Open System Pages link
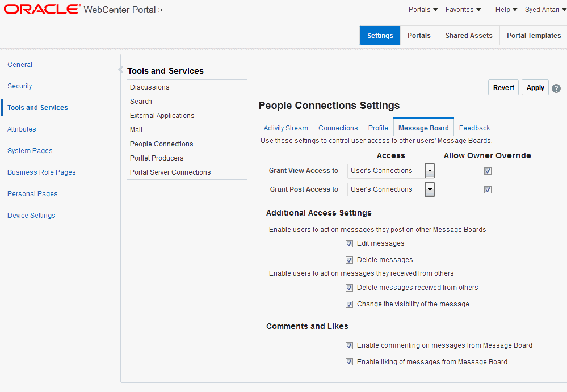Image resolution: width=567 pixels, height=392 pixels. pyautogui.click(x=30, y=151)
